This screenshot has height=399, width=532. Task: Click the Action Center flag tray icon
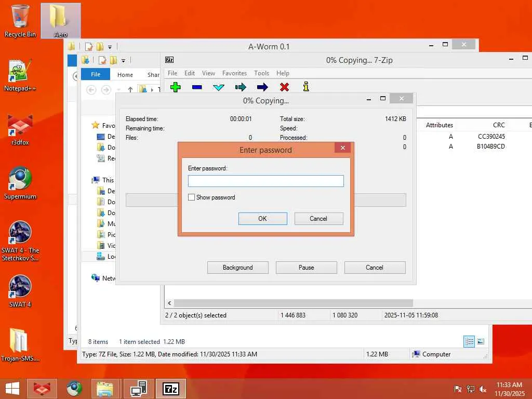coord(458,389)
